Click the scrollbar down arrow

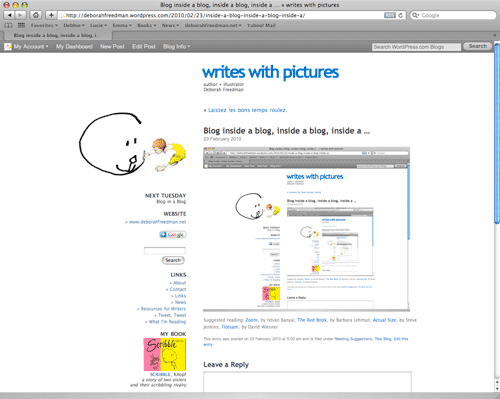[497, 388]
